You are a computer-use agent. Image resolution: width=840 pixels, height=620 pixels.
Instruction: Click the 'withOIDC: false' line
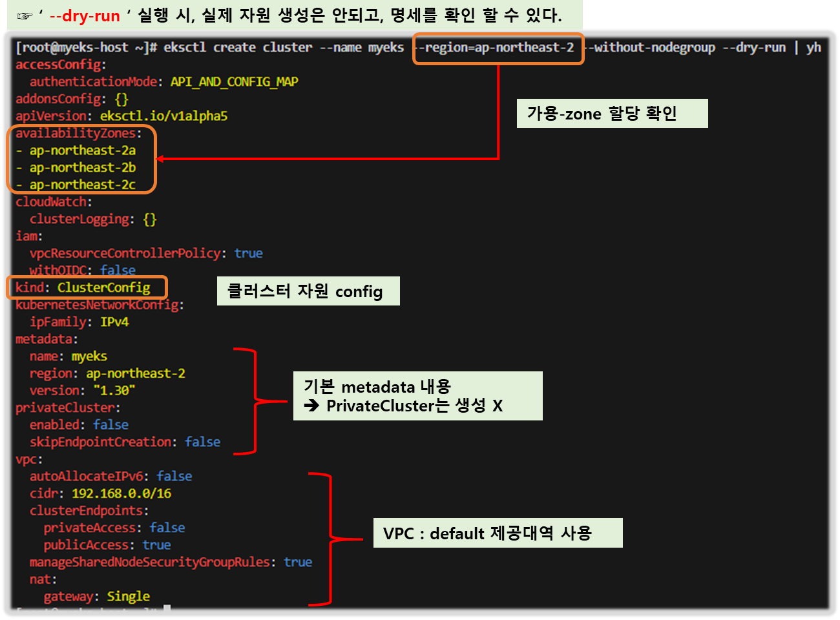click(x=83, y=270)
